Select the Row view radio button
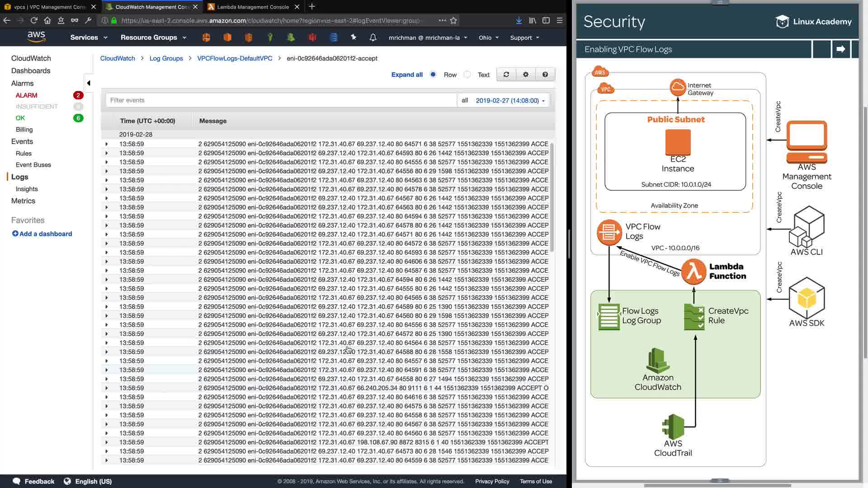This screenshot has width=868, height=488. (x=433, y=75)
